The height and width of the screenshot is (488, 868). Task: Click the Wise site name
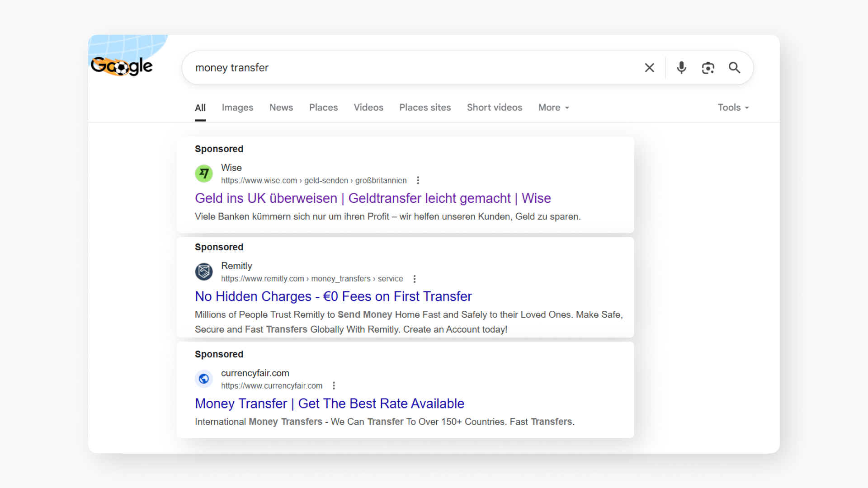[231, 168]
